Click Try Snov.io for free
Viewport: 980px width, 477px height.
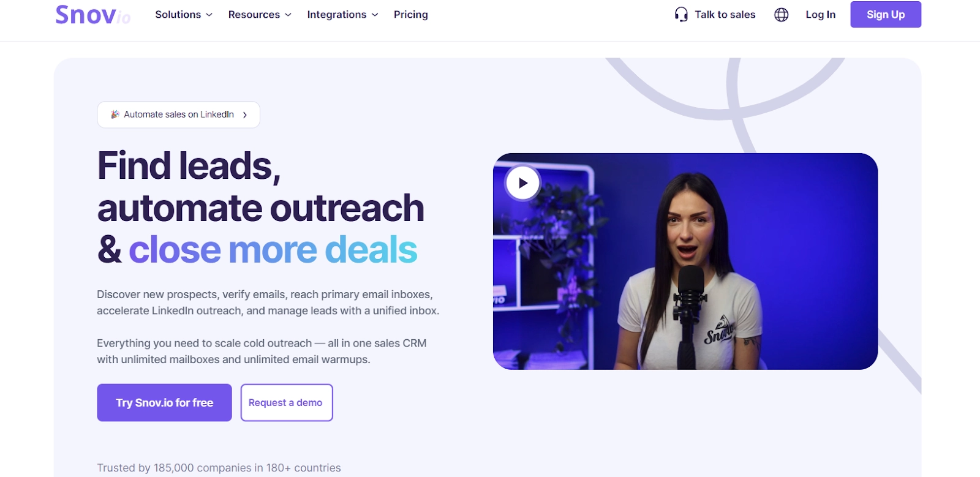click(x=164, y=402)
